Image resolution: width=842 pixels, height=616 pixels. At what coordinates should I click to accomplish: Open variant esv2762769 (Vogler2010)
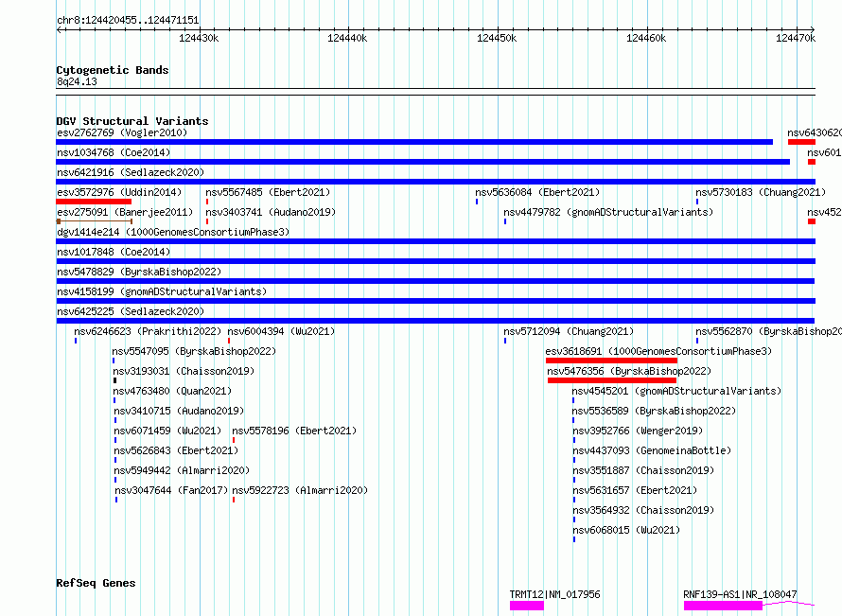[x=122, y=132]
